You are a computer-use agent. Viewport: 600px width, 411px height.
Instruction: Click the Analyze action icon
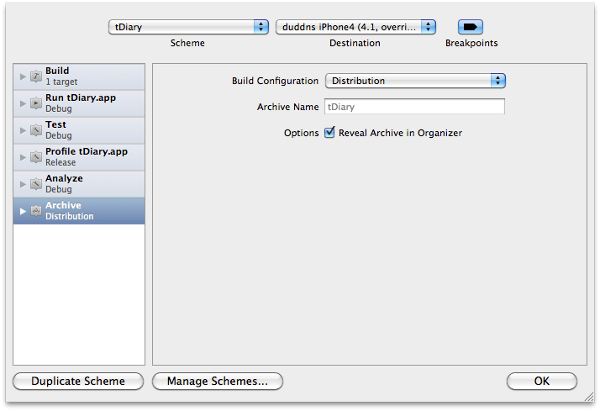(35, 184)
